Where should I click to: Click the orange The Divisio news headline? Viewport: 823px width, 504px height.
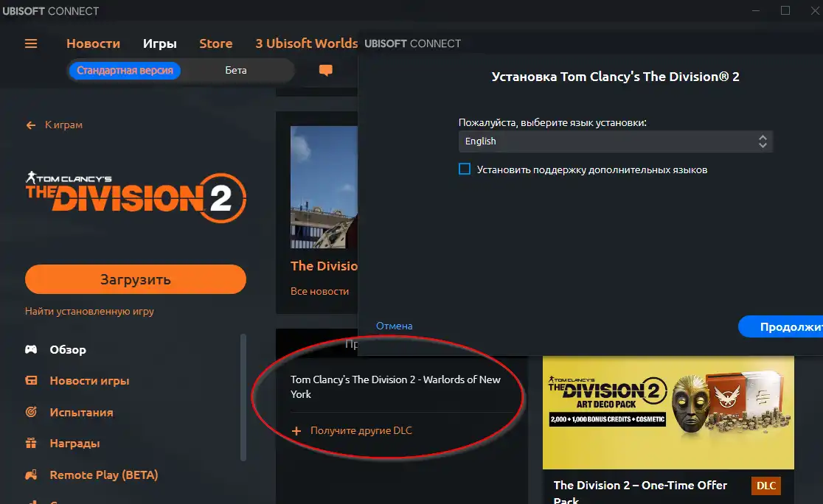tap(324, 266)
